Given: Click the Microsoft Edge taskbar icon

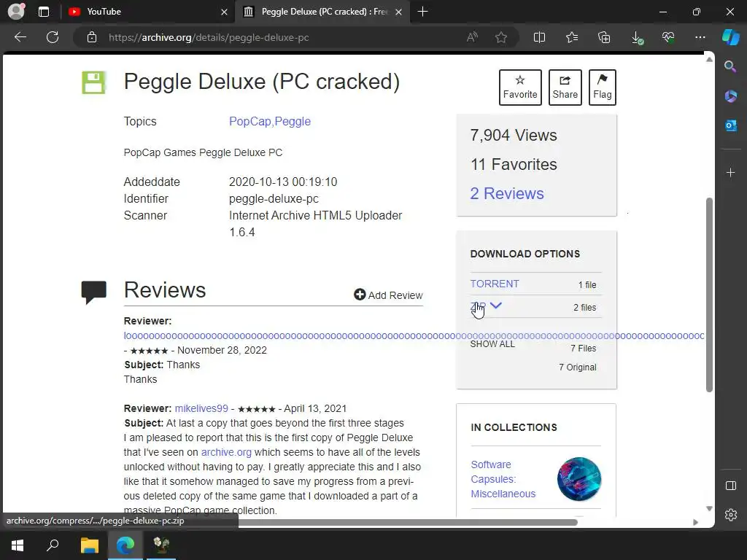Looking at the screenshot, I should click(x=125, y=545).
